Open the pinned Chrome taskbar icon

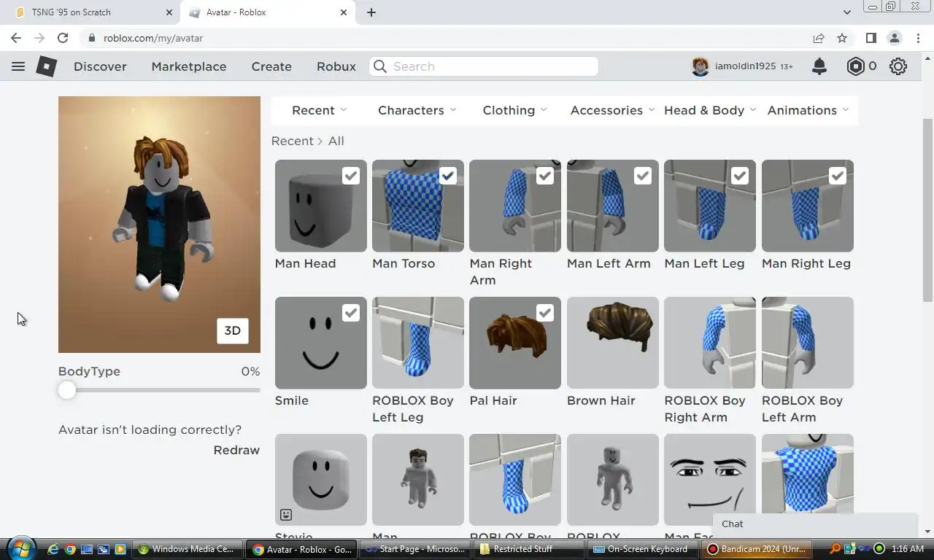coord(70,549)
